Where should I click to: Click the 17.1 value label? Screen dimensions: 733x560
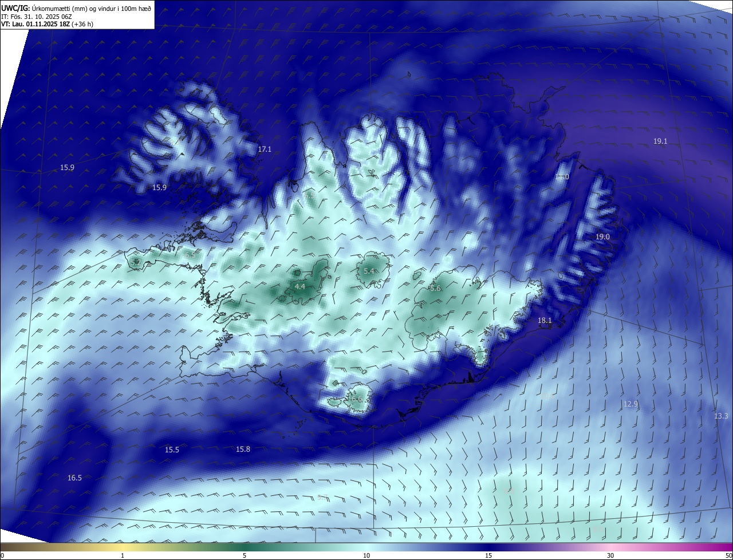click(x=265, y=149)
